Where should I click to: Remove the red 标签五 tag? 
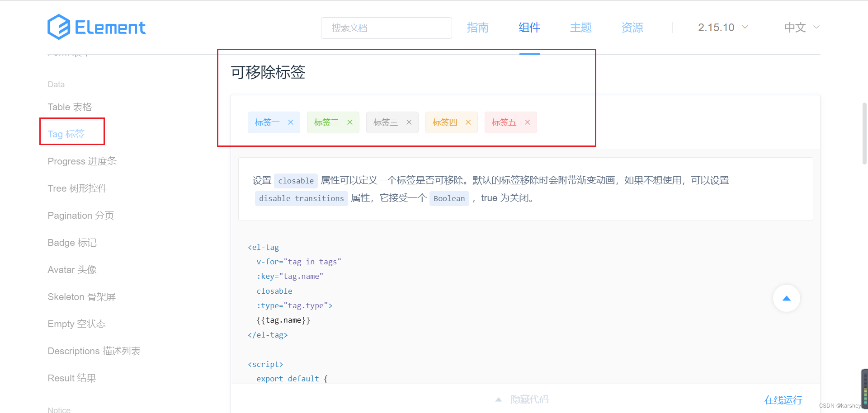point(527,122)
